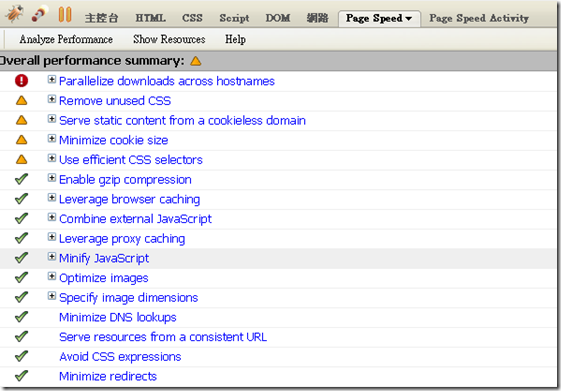Open the Avoid CSS expressions link
Image resolution: width=561 pixels, height=391 pixels.
tap(120, 357)
